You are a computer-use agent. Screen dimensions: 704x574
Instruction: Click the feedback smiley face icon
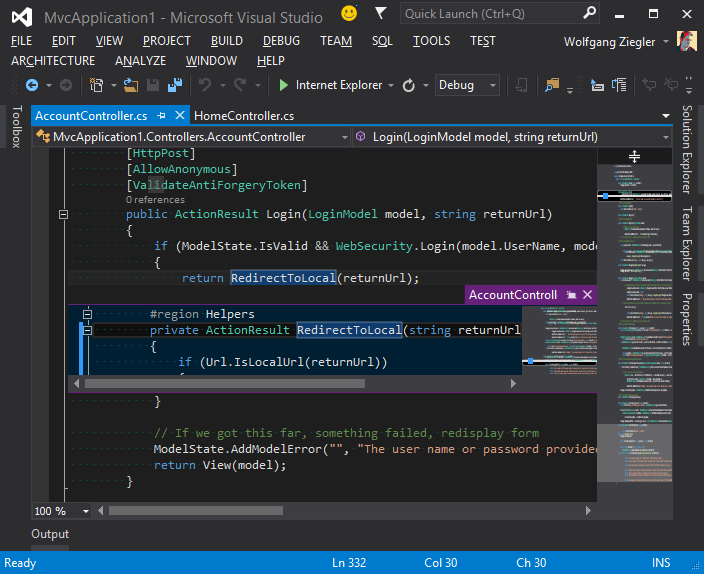coord(349,13)
